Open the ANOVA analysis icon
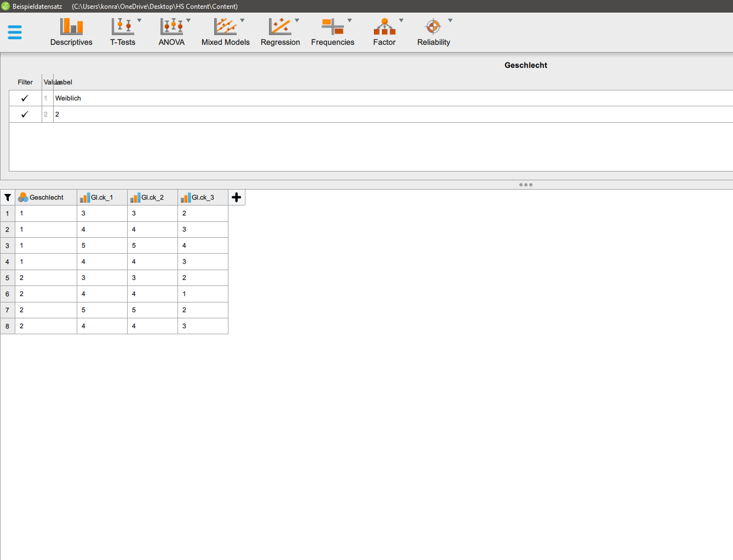 pos(171,27)
